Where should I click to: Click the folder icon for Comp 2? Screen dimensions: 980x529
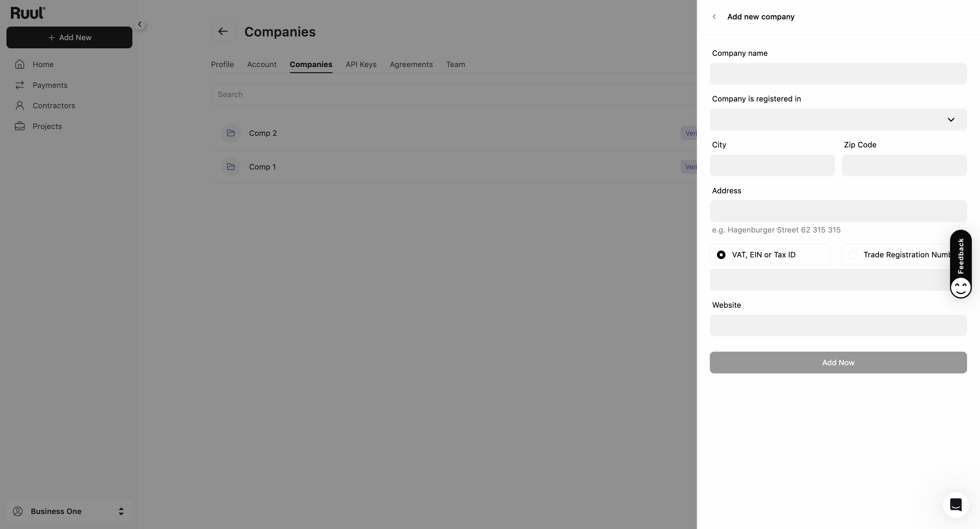pyautogui.click(x=231, y=133)
